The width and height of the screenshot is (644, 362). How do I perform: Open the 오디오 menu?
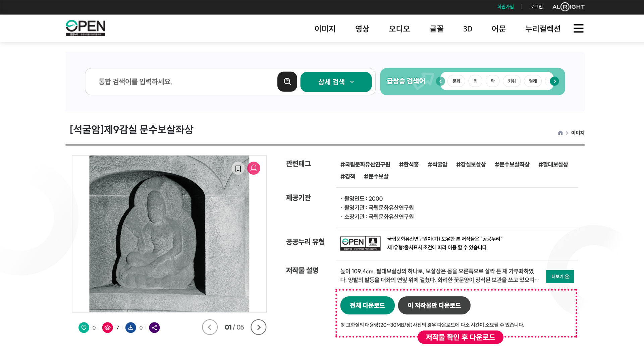pyautogui.click(x=399, y=29)
